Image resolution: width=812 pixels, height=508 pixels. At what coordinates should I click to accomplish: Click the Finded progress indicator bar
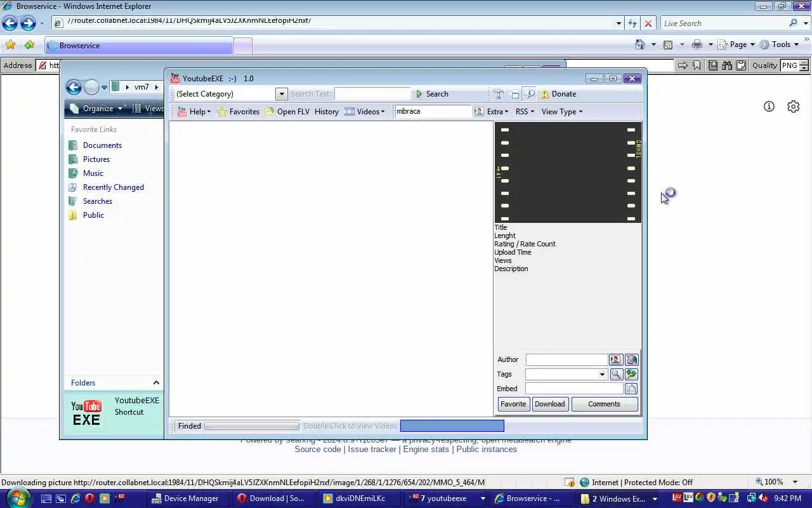click(251, 426)
